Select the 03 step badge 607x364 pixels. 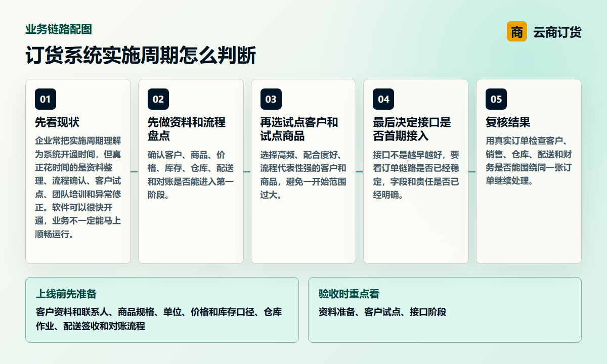pyautogui.click(x=271, y=99)
